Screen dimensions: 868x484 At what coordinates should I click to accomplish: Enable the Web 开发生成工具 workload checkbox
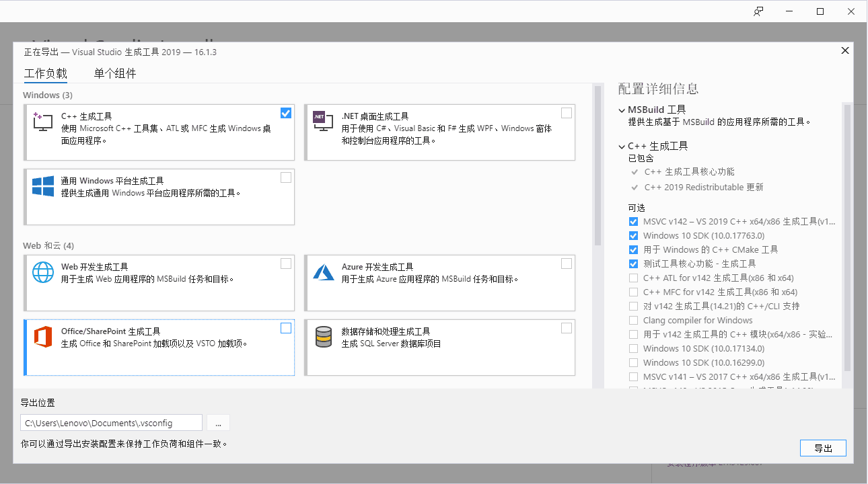click(286, 264)
